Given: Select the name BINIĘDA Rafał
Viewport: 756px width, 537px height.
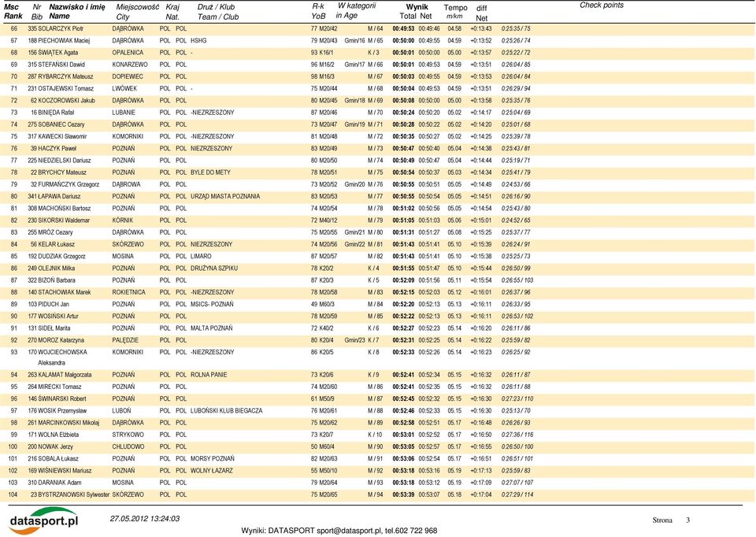Looking at the screenshot, I should point(56,113).
